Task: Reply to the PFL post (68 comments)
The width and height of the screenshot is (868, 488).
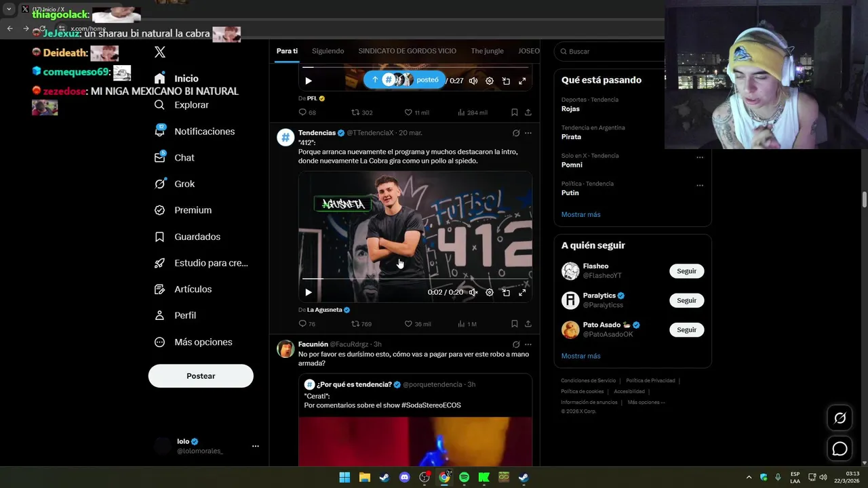Action: point(307,113)
